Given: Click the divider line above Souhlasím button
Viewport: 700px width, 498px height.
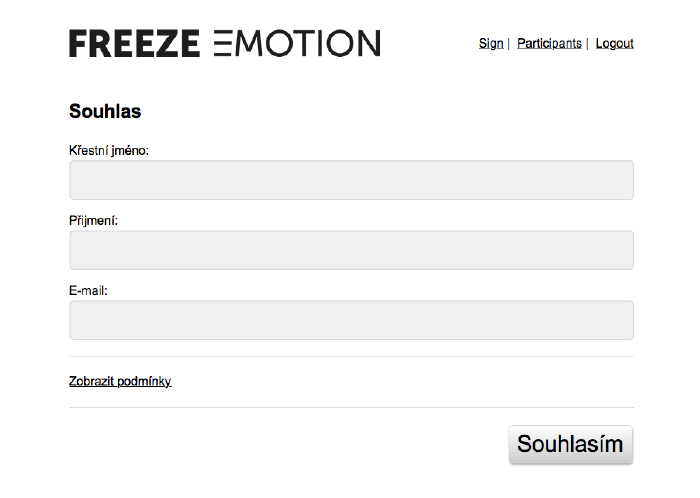Looking at the screenshot, I should click(351, 407).
